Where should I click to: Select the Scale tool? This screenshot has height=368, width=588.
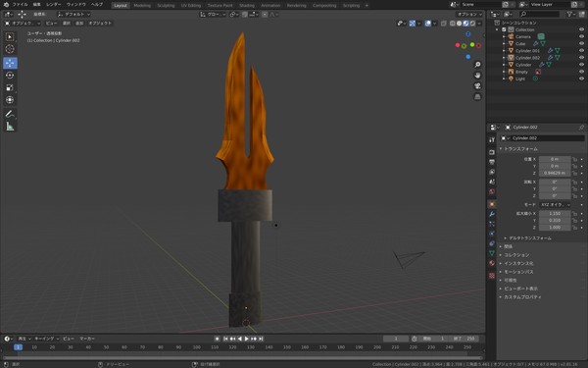pos(10,88)
